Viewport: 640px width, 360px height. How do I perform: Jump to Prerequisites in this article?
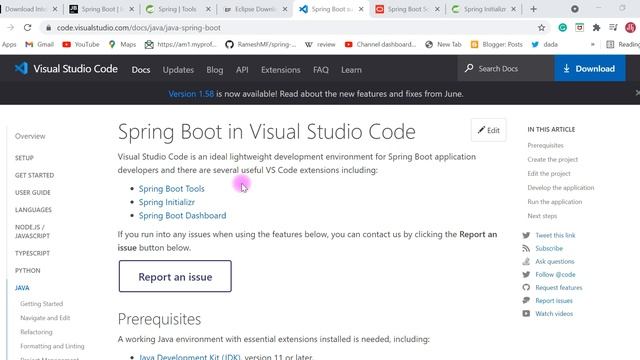click(545, 145)
